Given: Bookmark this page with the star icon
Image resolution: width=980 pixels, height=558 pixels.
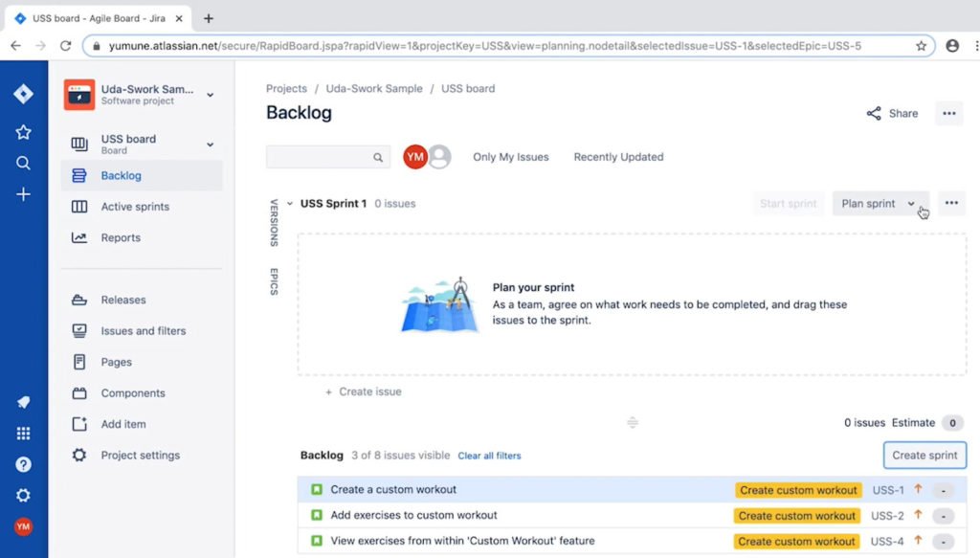Looking at the screenshot, I should coord(922,46).
